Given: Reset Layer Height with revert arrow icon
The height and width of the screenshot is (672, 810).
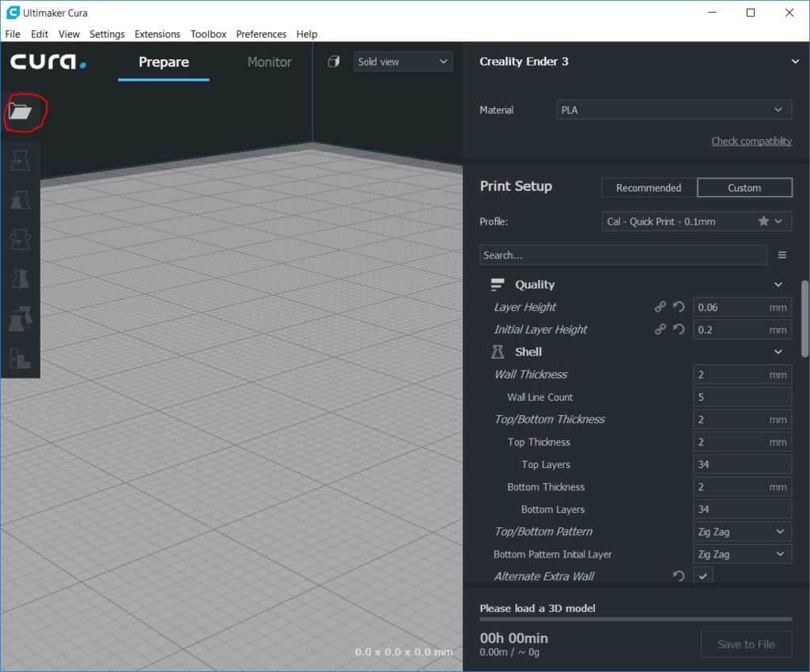Looking at the screenshot, I should coord(679,307).
